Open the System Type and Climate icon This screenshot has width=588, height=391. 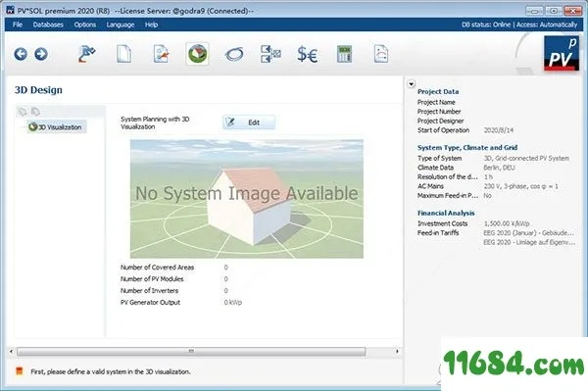point(161,54)
